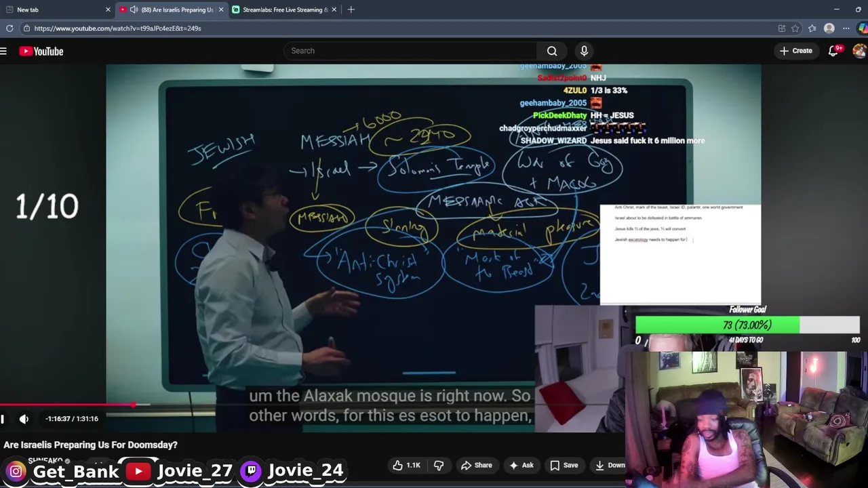Switch to the New tab tab
868x488 pixels.
pyautogui.click(x=57, y=9)
